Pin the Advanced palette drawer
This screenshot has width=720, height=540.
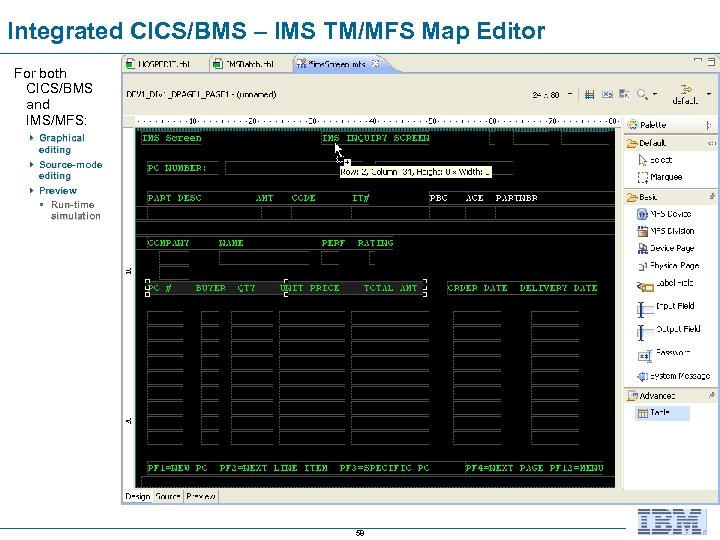[x=711, y=395]
